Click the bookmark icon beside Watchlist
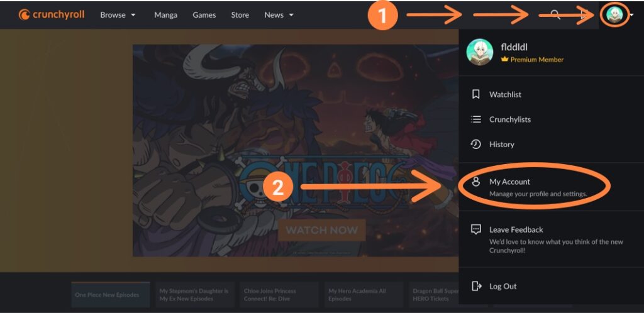The width and height of the screenshot is (644, 313). 475,94
